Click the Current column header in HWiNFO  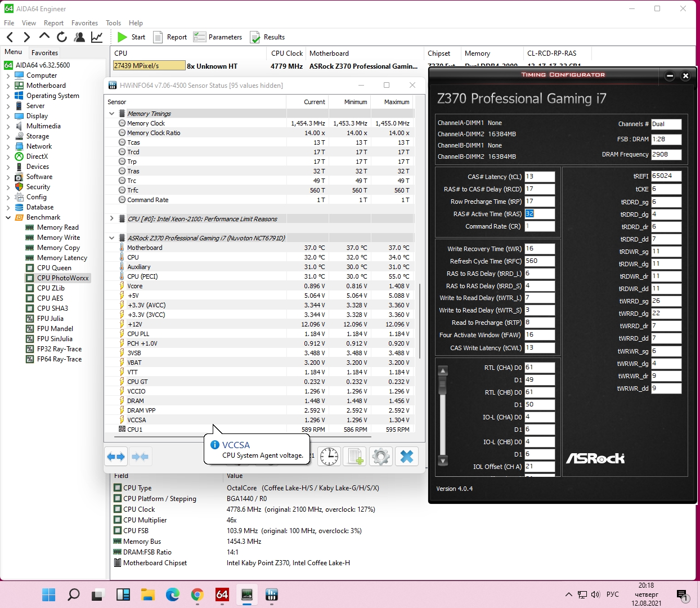(x=307, y=102)
